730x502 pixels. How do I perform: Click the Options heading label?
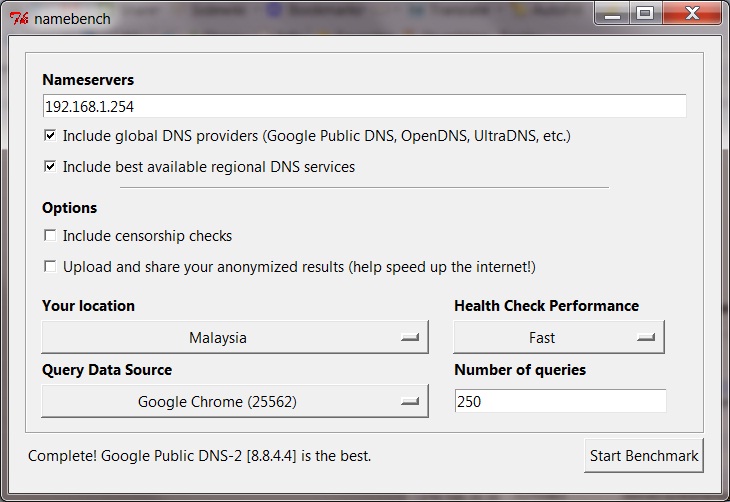[x=69, y=208]
